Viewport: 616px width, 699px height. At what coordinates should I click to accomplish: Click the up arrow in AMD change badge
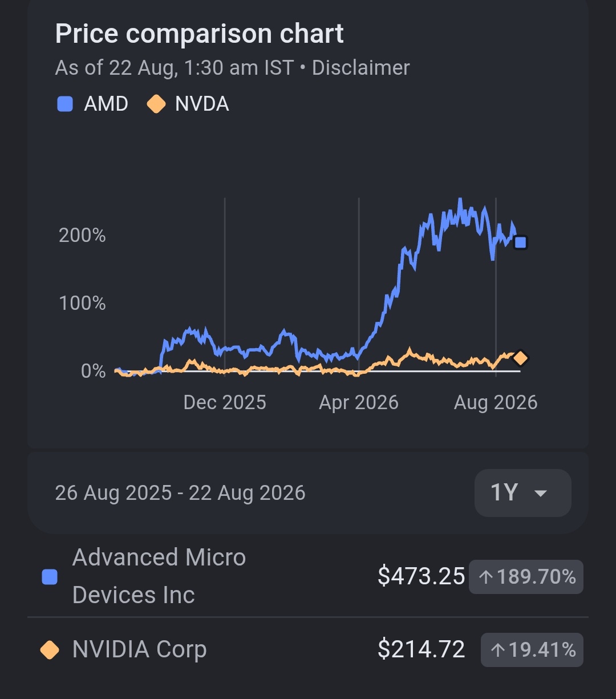click(x=486, y=577)
